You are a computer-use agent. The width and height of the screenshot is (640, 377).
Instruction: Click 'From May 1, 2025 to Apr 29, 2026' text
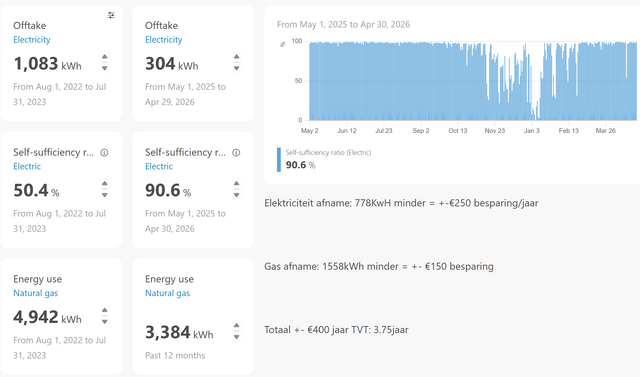[185, 94]
